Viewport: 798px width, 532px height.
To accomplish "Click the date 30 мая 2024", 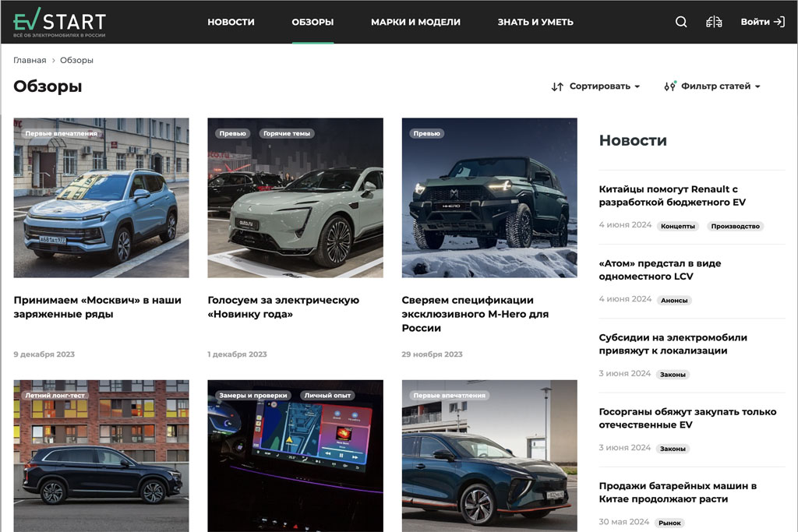I will tap(624, 523).
